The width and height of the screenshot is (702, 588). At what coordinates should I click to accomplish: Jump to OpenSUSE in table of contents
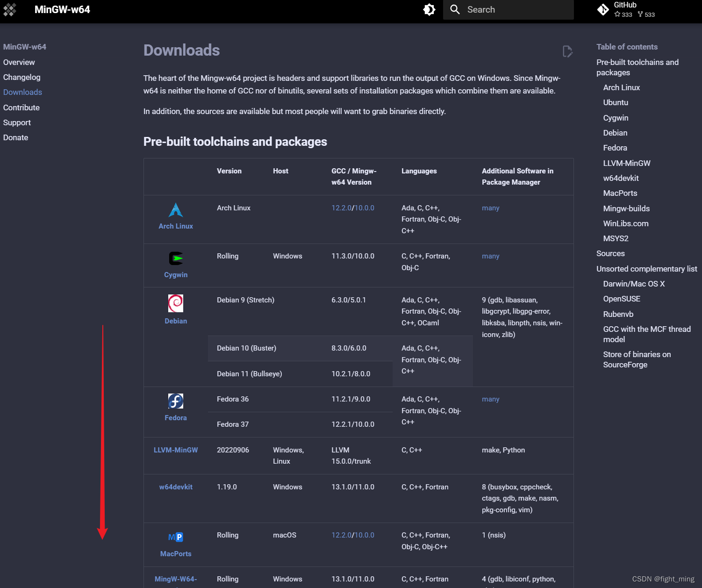pos(622,299)
